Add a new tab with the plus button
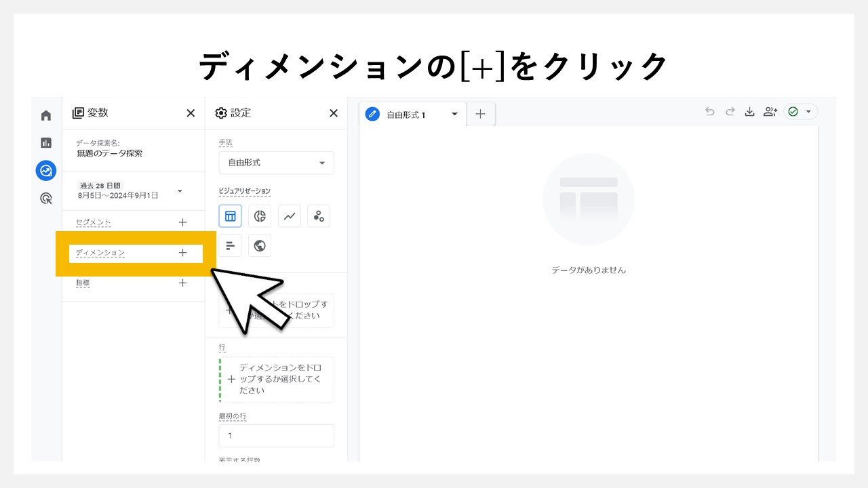The width and height of the screenshot is (868, 488). pyautogui.click(x=481, y=114)
